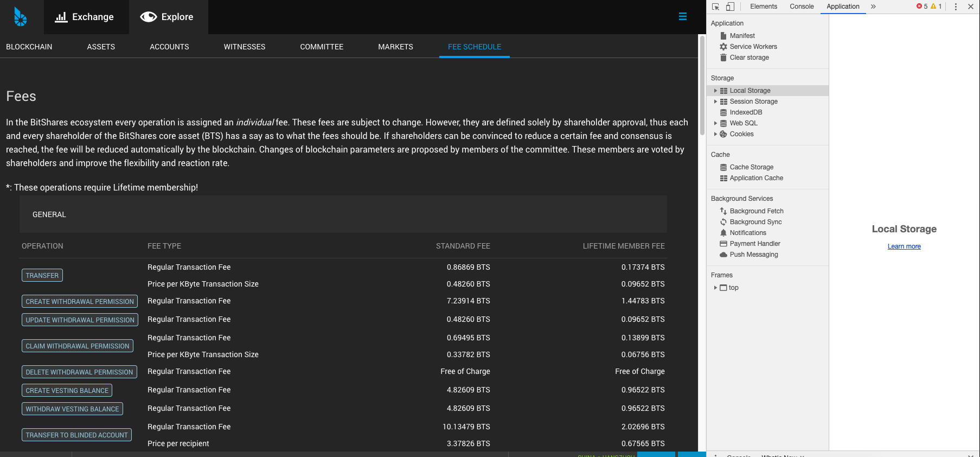Click the Background Sync refresh icon
Viewport: 980px width, 457px height.
point(723,222)
